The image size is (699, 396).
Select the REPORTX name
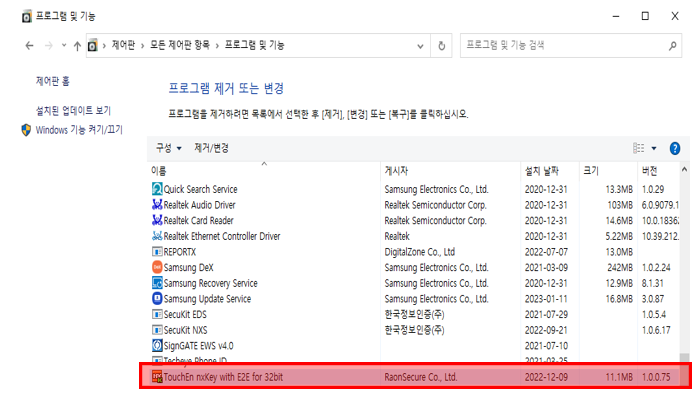[180, 252]
